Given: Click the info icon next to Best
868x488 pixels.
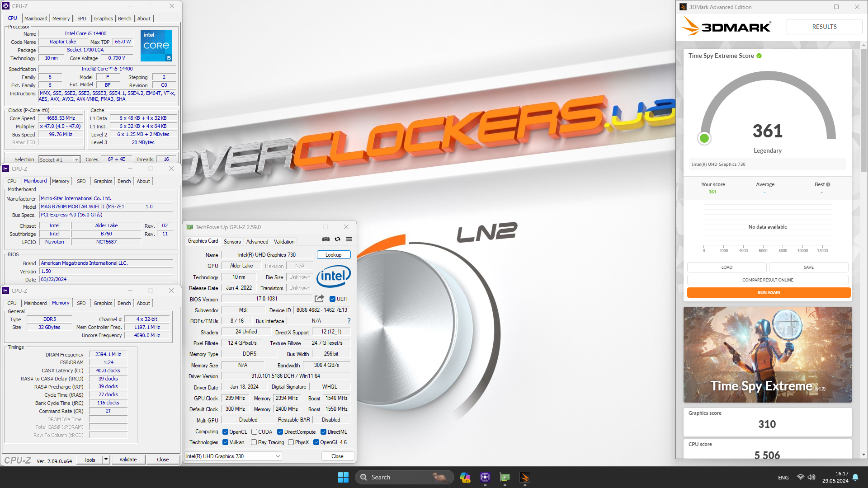Looking at the screenshot, I should point(828,184).
